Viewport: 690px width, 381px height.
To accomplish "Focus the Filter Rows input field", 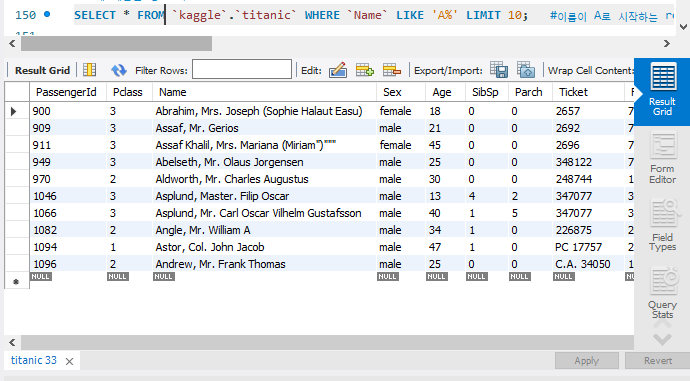I will pyautogui.click(x=242, y=70).
